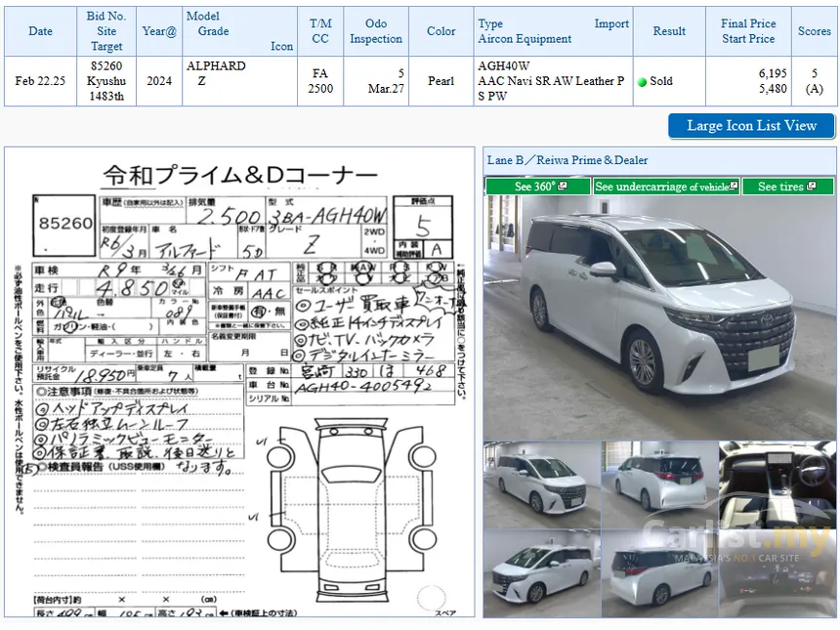Click the Scores column header
The width and height of the screenshot is (840, 630).
[814, 31]
